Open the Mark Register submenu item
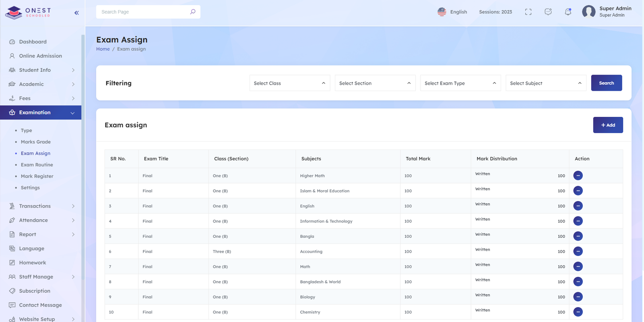644x322 pixels. (x=37, y=176)
